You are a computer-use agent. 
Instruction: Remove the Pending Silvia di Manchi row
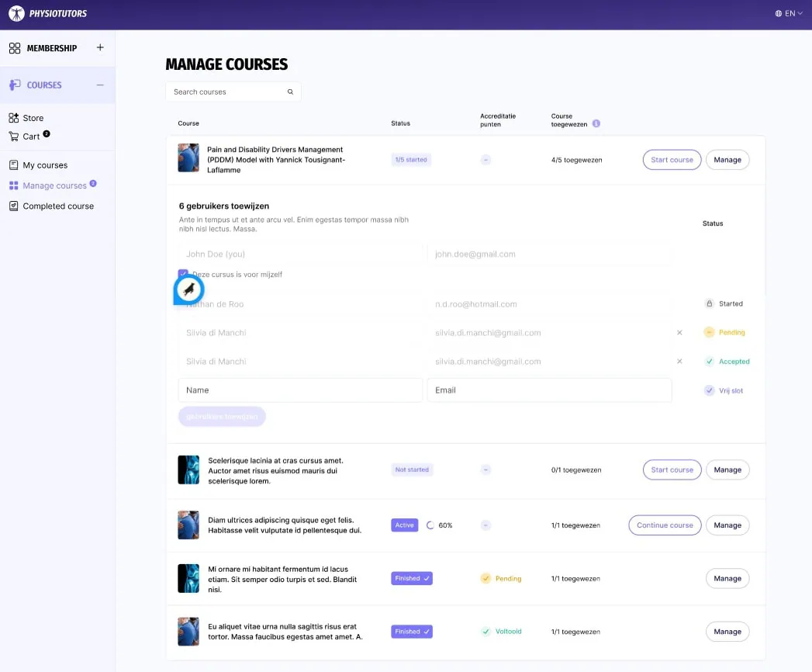679,333
